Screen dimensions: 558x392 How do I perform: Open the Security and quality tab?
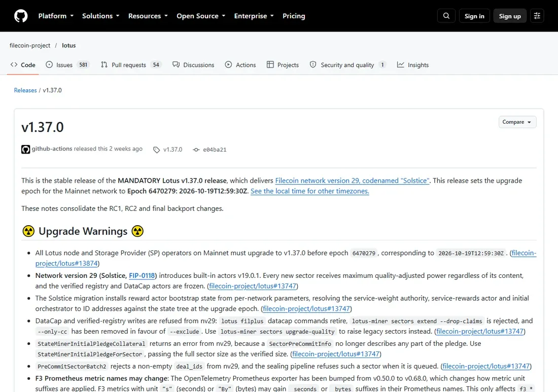[x=347, y=65]
